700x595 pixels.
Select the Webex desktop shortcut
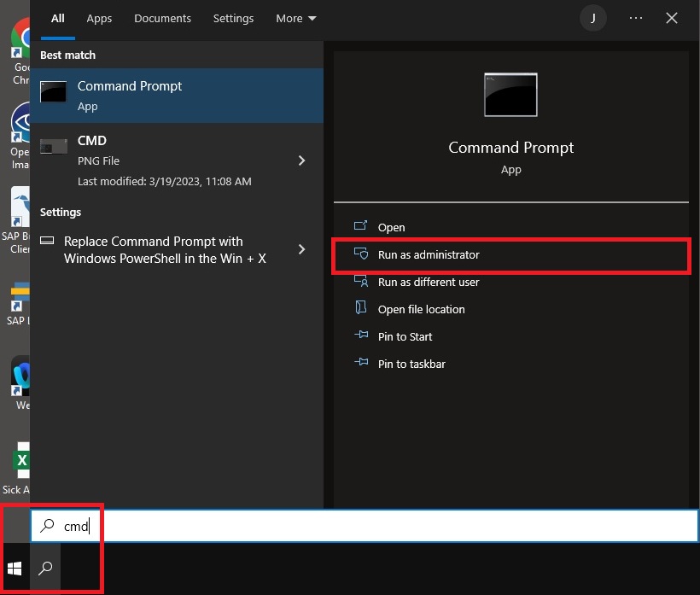click(21, 383)
